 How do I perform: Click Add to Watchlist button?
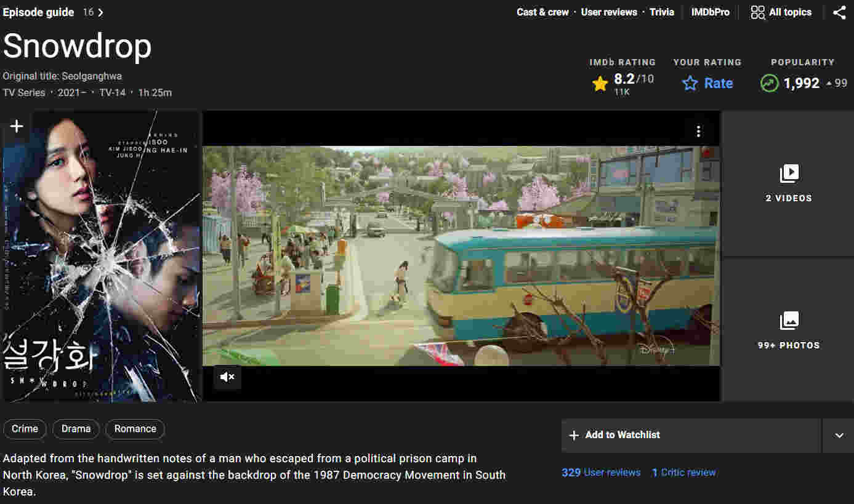click(691, 435)
